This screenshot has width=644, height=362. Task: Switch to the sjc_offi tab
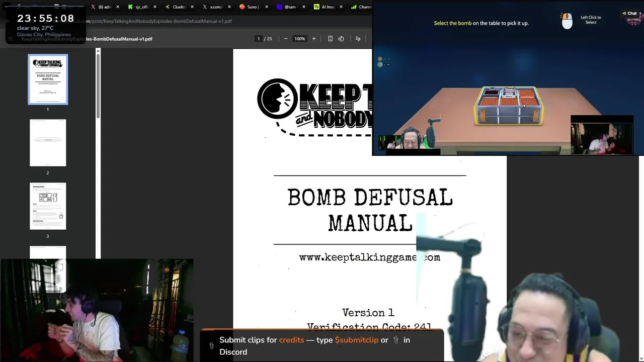tap(139, 7)
